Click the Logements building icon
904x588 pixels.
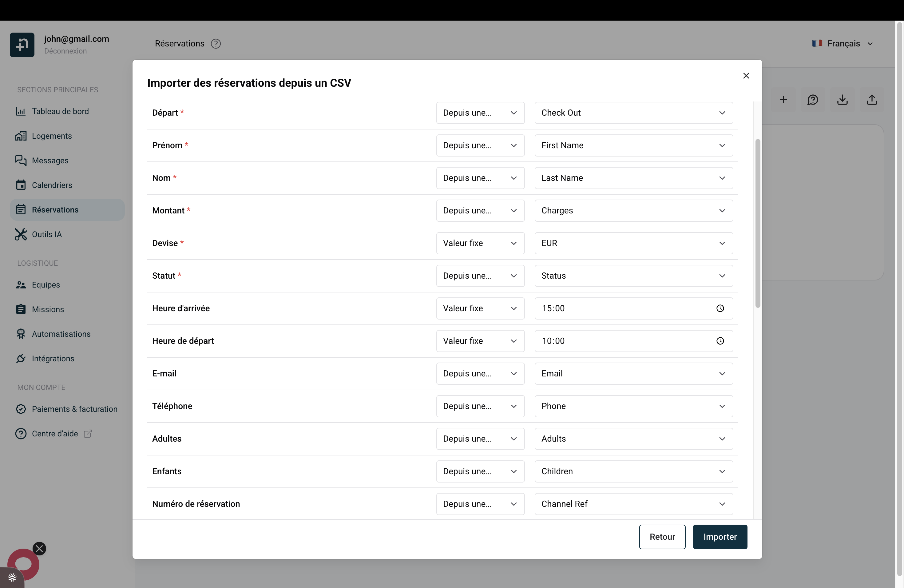coord(21,136)
